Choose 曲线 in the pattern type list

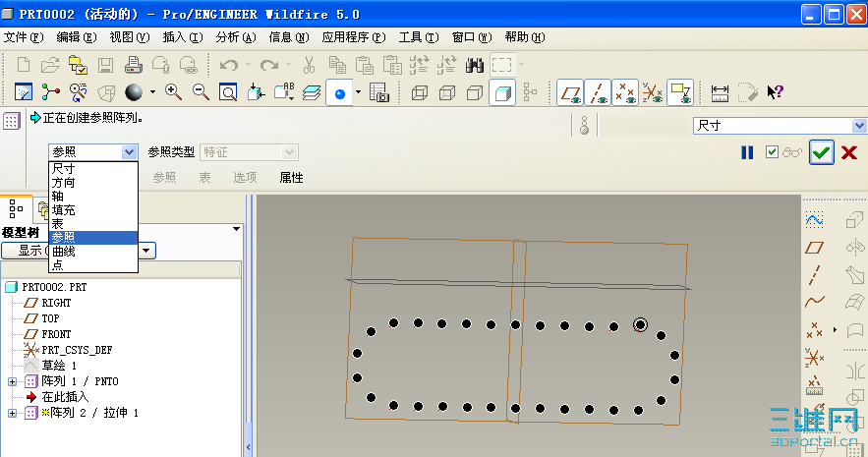click(93, 252)
